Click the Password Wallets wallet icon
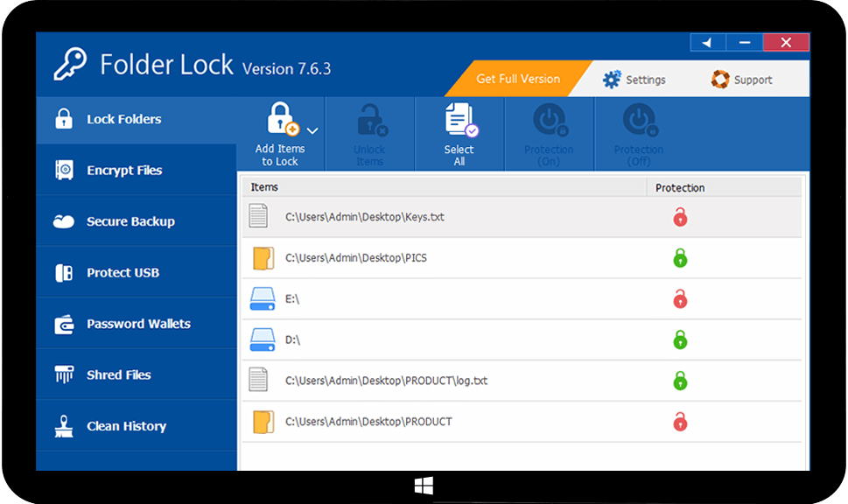Viewport: 848px width, 504px height. click(64, 324)
